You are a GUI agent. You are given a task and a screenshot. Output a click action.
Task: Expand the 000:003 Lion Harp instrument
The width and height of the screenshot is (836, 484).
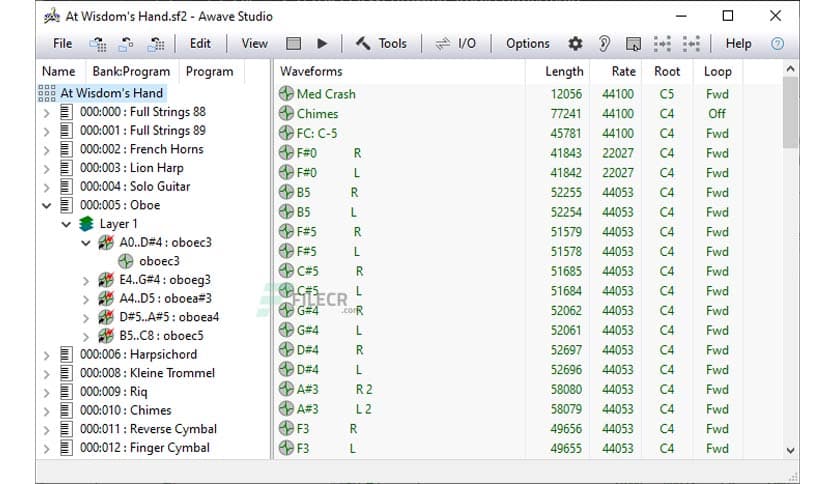point(47,169)
